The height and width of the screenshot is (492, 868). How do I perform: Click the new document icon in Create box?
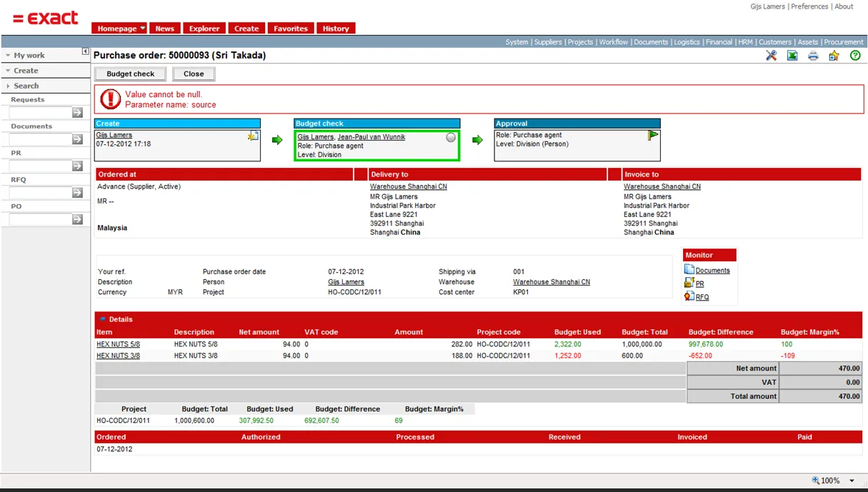(253, 136)
